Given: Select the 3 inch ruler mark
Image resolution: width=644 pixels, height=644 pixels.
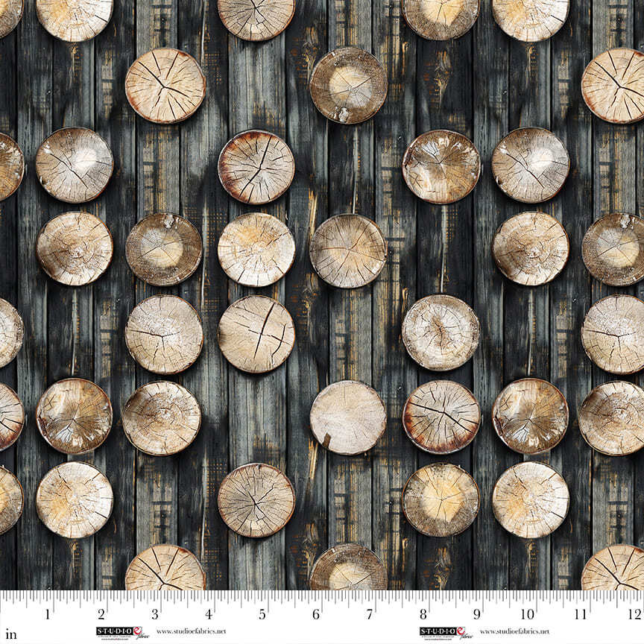Looking at the screenshot, I should 155,615.
